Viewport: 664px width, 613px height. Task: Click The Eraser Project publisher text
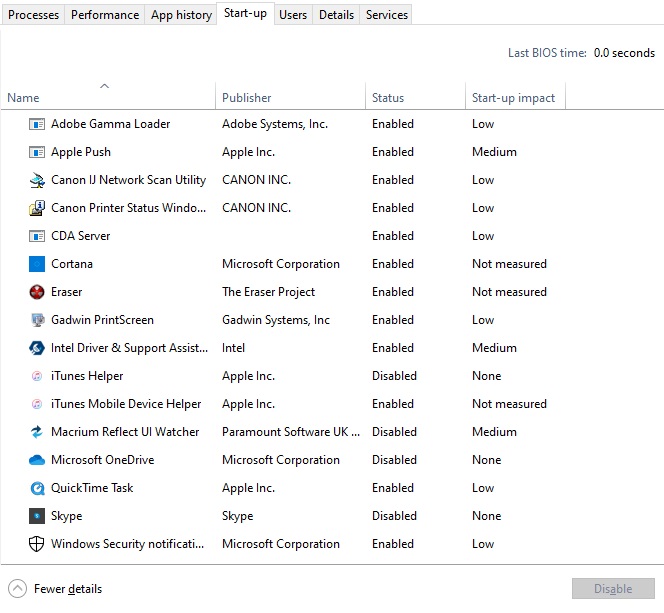click(x=268, y=292)
